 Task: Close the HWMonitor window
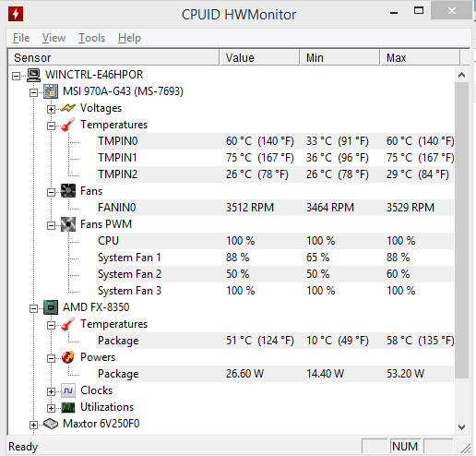click(x=451, y=10)
